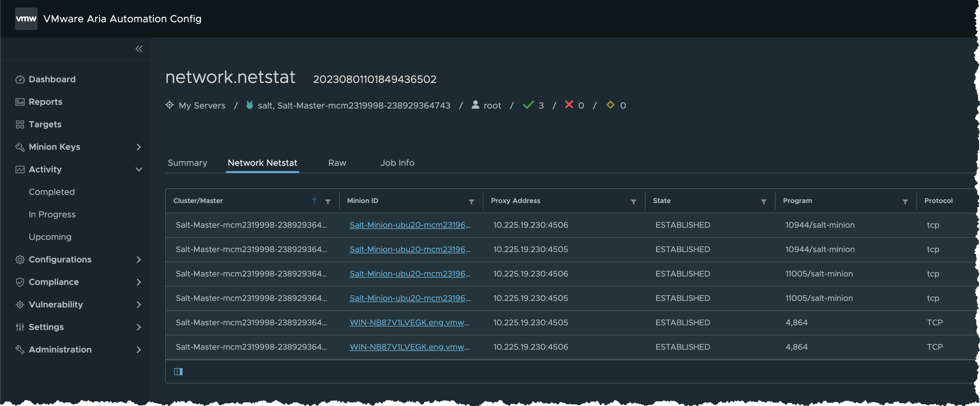Click the root user icon
Screen dimensions: 980x406
pos(475,104)
